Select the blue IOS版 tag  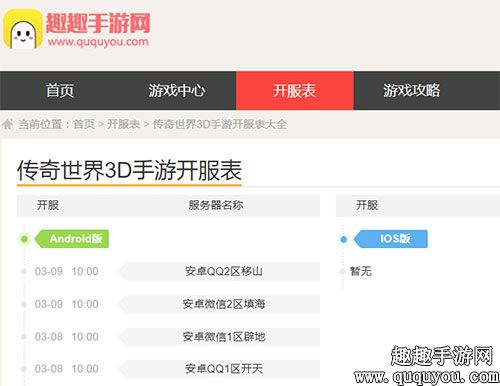(391, 239)
